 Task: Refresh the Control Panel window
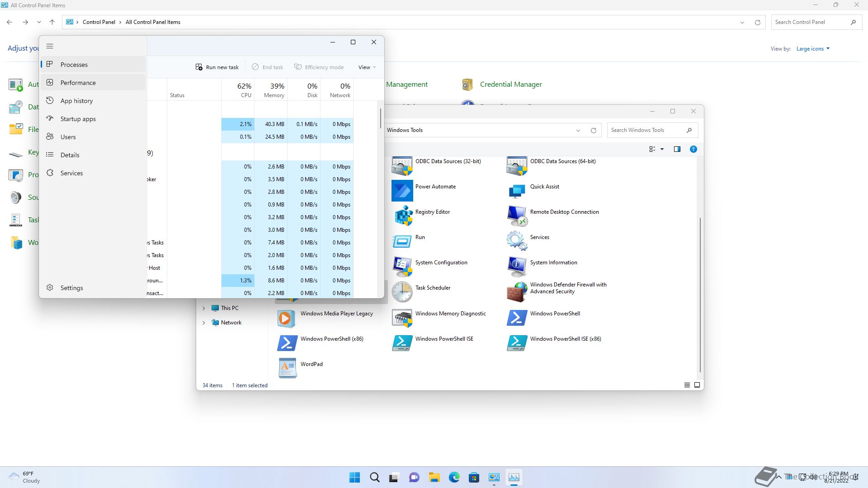(x=758, y=22)
